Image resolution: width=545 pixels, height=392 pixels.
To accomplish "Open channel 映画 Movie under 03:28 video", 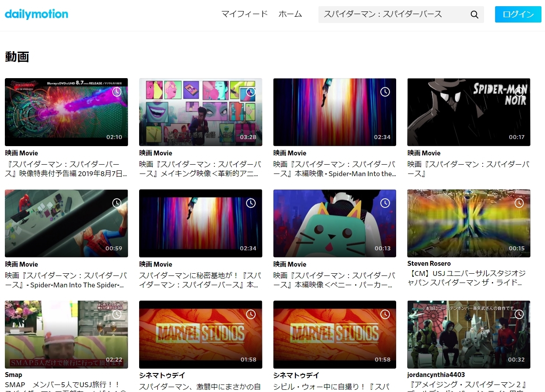I will (156, 153).
